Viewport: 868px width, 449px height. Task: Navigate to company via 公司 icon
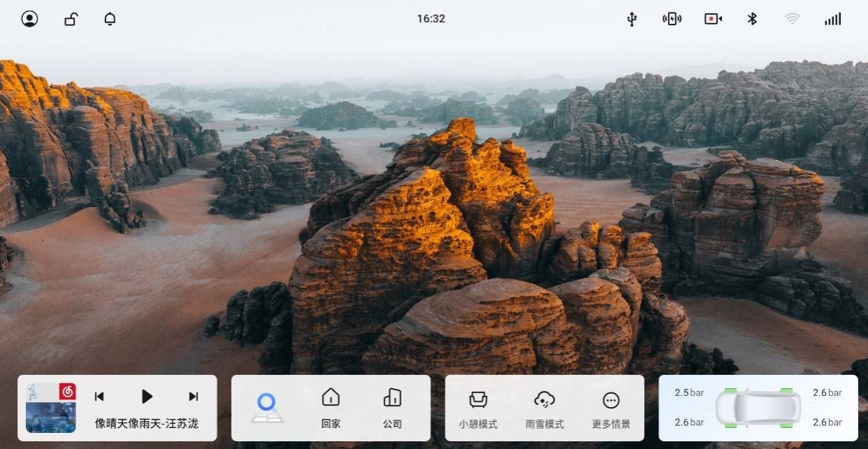(x=392, y=408)
